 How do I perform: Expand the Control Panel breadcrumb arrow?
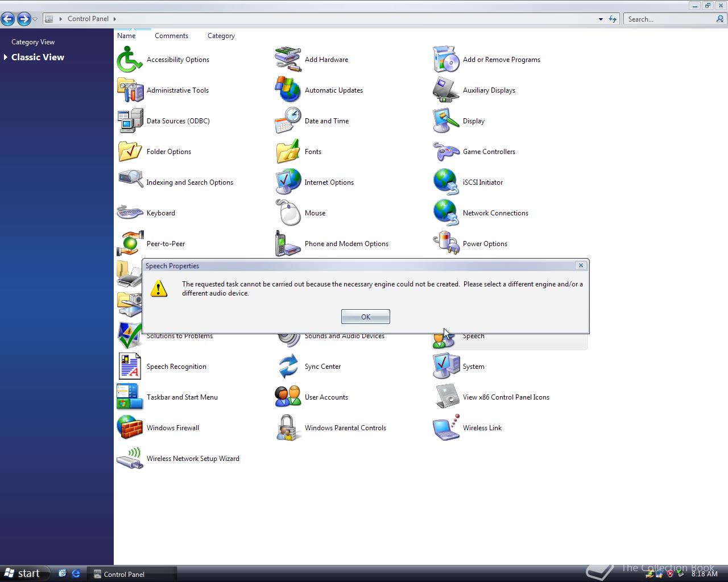115,19
